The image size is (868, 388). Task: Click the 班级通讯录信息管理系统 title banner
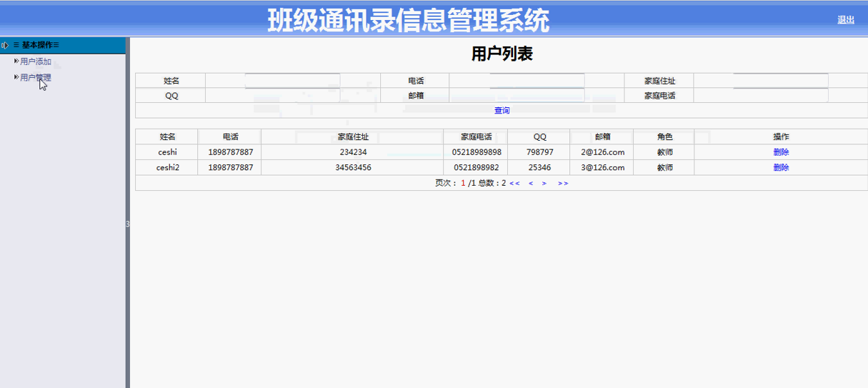pos(409,20)
